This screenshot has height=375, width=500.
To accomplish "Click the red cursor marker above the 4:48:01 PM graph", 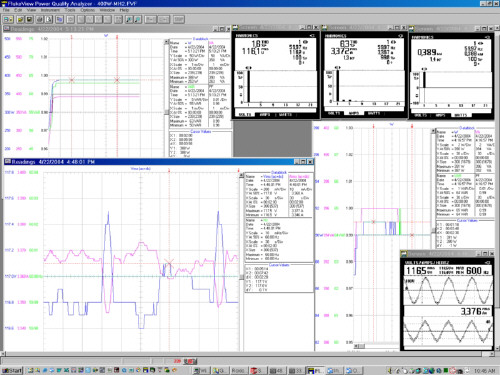I will click(x=169, y=171).
